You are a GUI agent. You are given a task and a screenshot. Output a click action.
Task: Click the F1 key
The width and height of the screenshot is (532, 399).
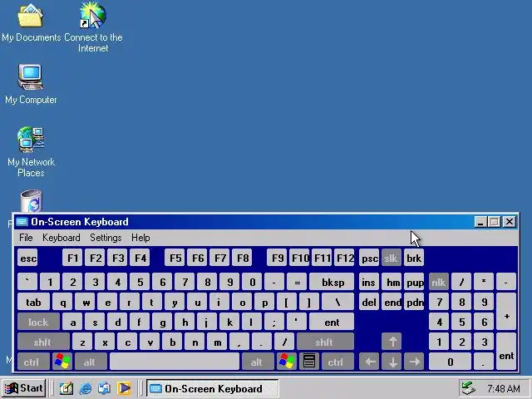(72, 259)
